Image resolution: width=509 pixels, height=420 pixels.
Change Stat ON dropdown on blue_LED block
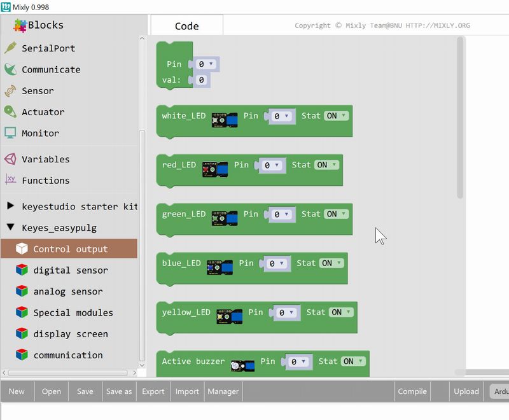coord(331,263)
